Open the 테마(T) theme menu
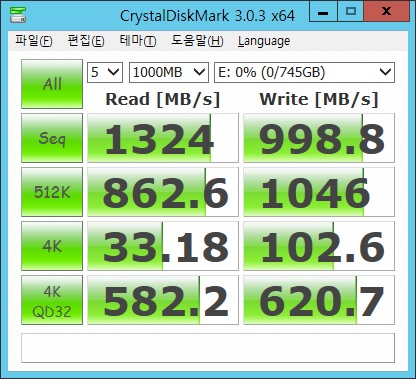417x380 pixels. pos(138,41)
